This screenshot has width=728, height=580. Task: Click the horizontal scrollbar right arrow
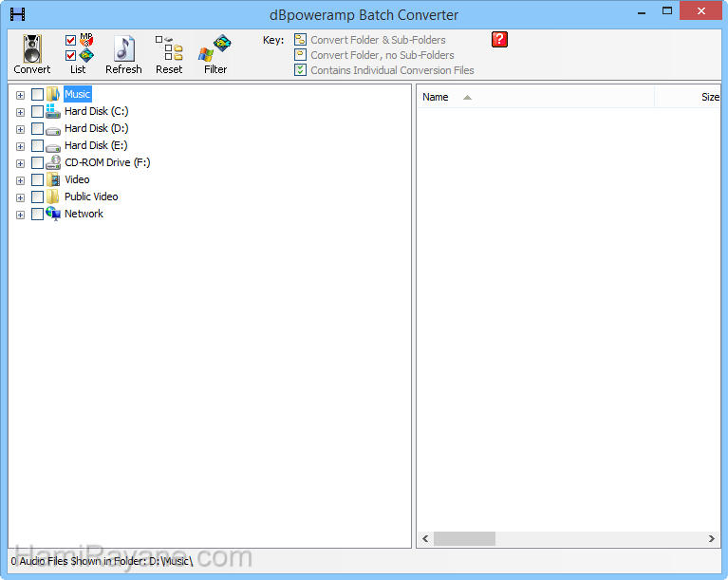[x=712, y=538]
